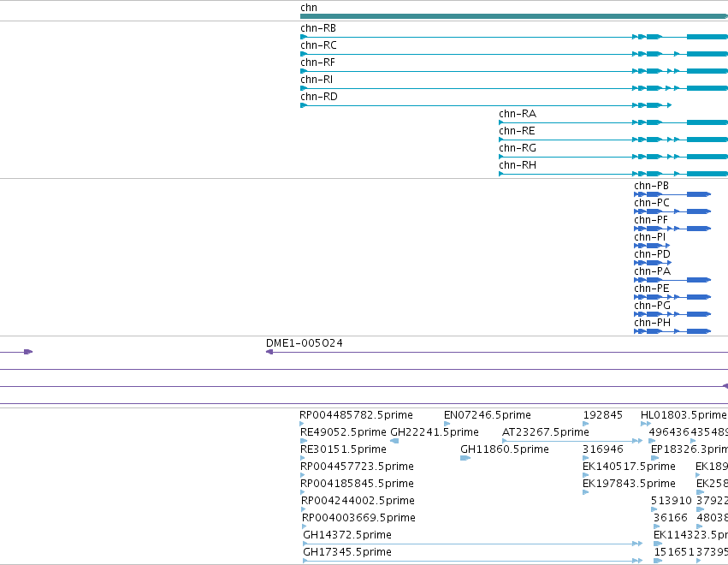The image size is (728, 565).
Task: Select the chn-RC transcript label
Action: pyautogui.click(x=318, y=45)
